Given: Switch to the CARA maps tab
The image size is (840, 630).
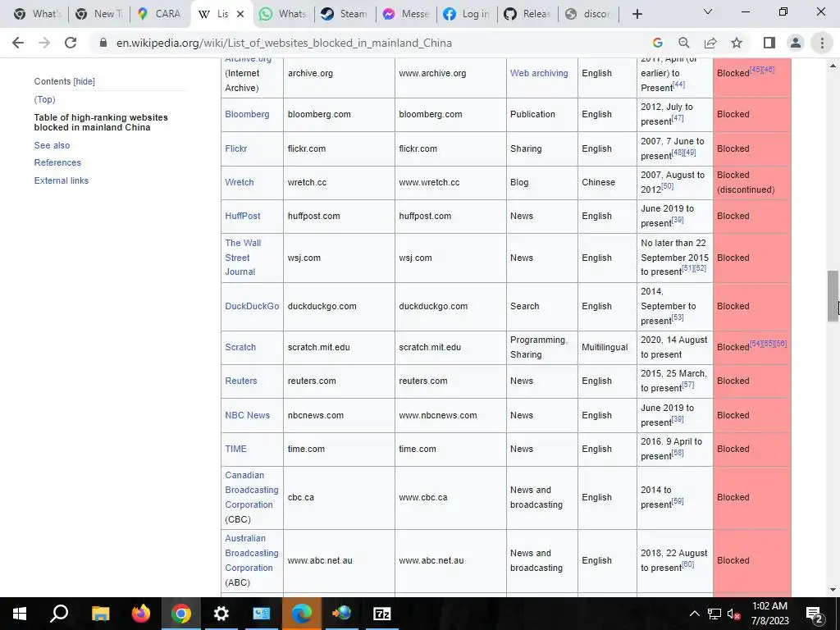Looking at the screenshot, I should tap(160, 14).
